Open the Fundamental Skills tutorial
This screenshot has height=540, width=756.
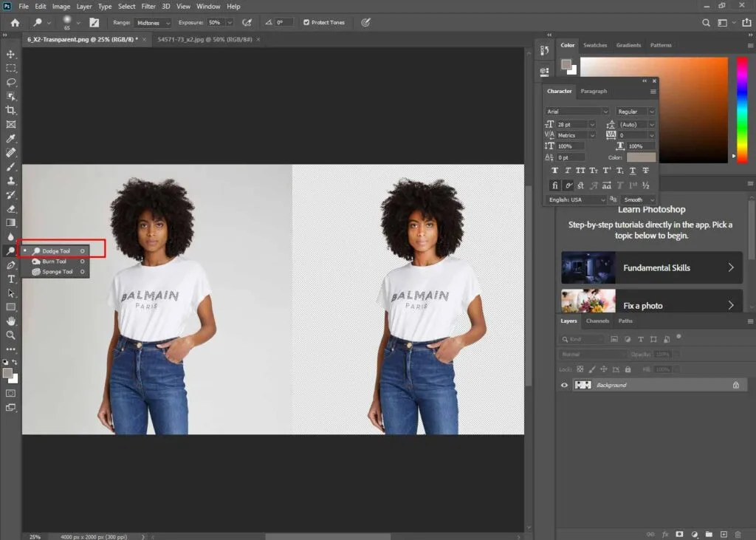650,267
